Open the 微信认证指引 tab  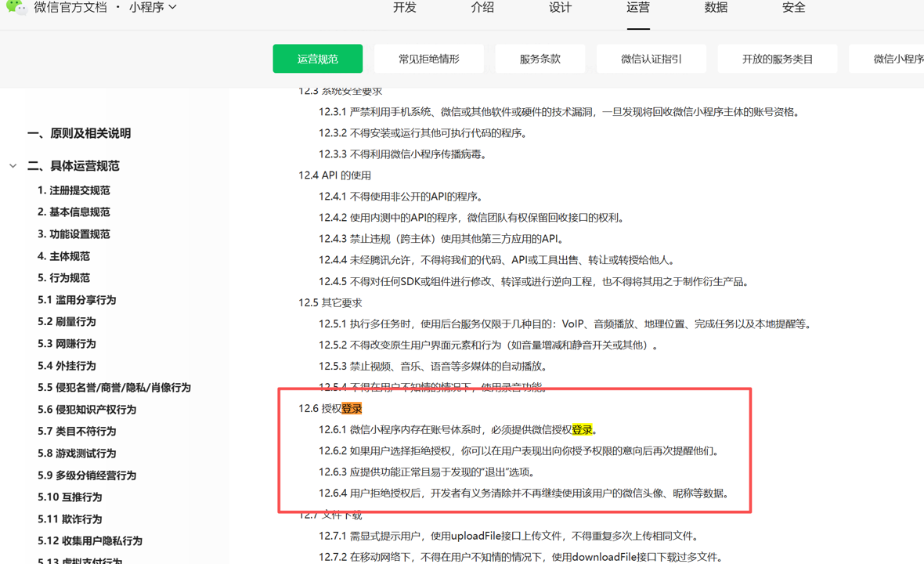point(651,59)
